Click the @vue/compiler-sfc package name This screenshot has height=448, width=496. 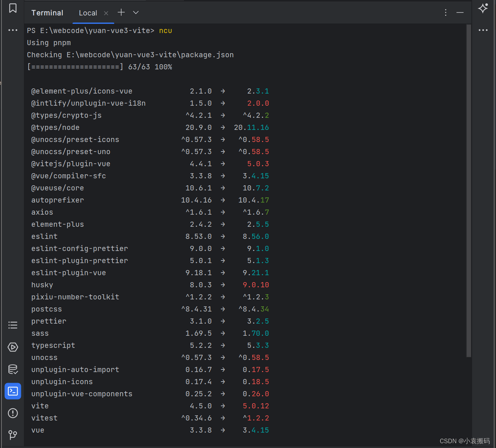(69, 176)
